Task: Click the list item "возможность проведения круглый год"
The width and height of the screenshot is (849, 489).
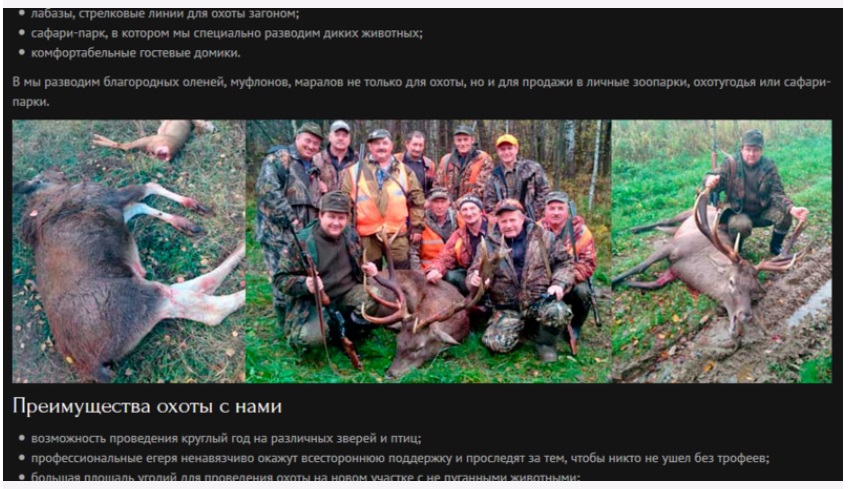Action: pyautogui.click(x=226, y=439)
